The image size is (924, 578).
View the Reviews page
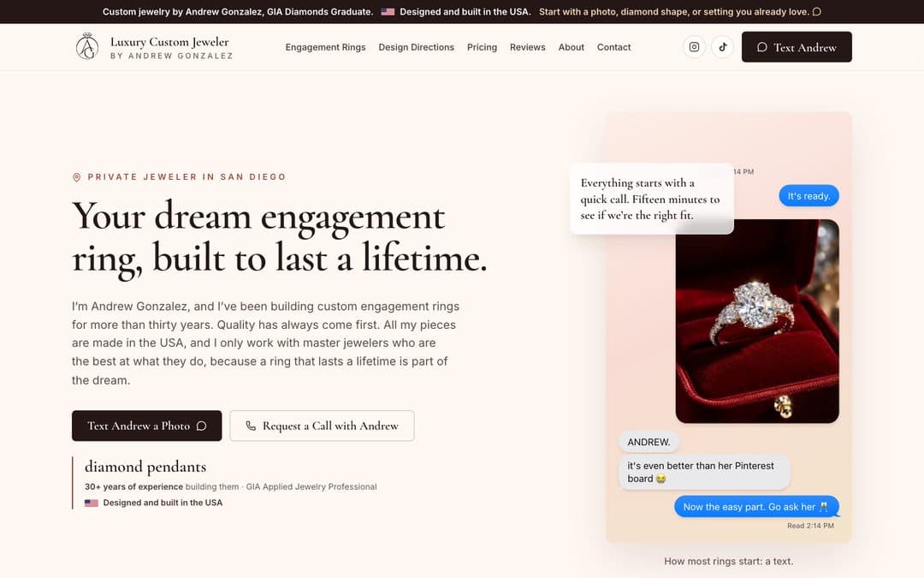[x=527, y=47]
